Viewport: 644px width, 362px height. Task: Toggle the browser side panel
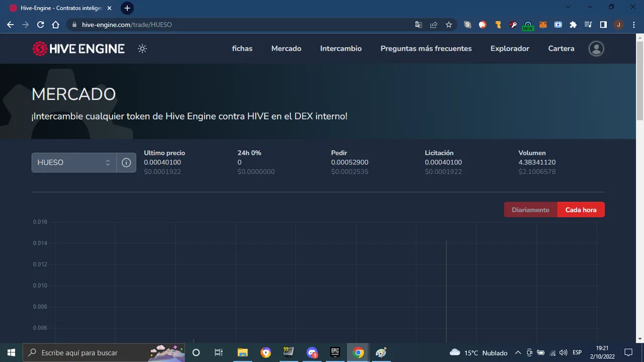pos(603,25)
